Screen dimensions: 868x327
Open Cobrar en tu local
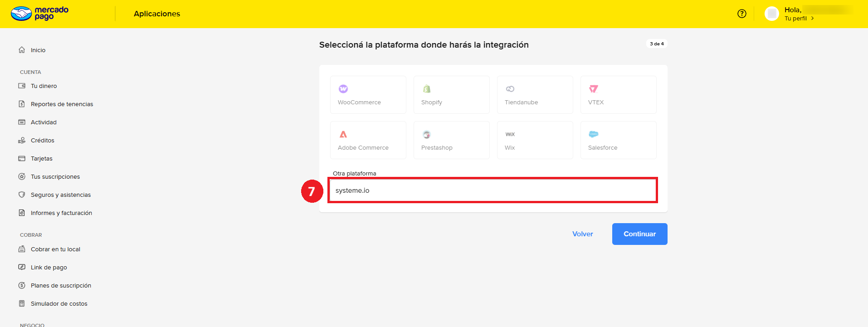pyautogui.click(x=55, y=249)
